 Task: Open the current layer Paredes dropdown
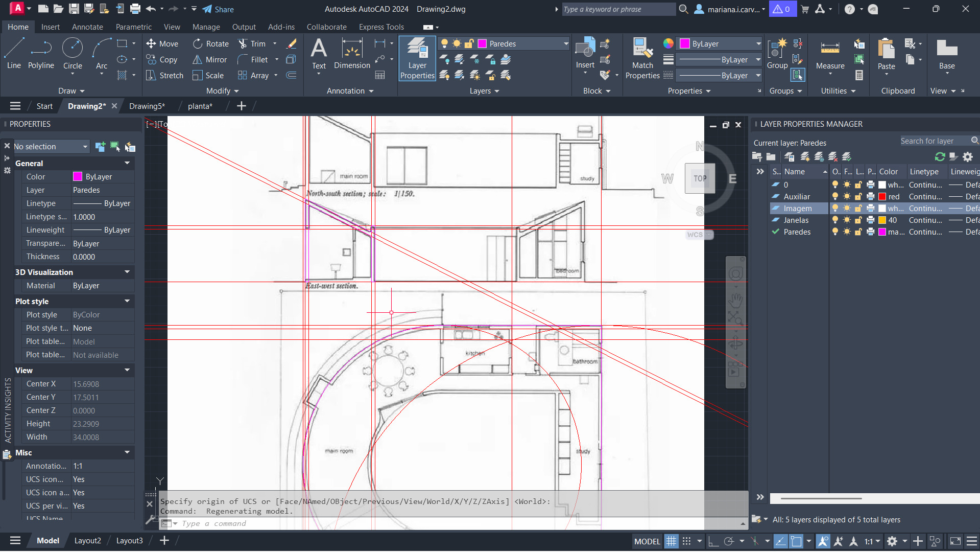coord(566,44)
